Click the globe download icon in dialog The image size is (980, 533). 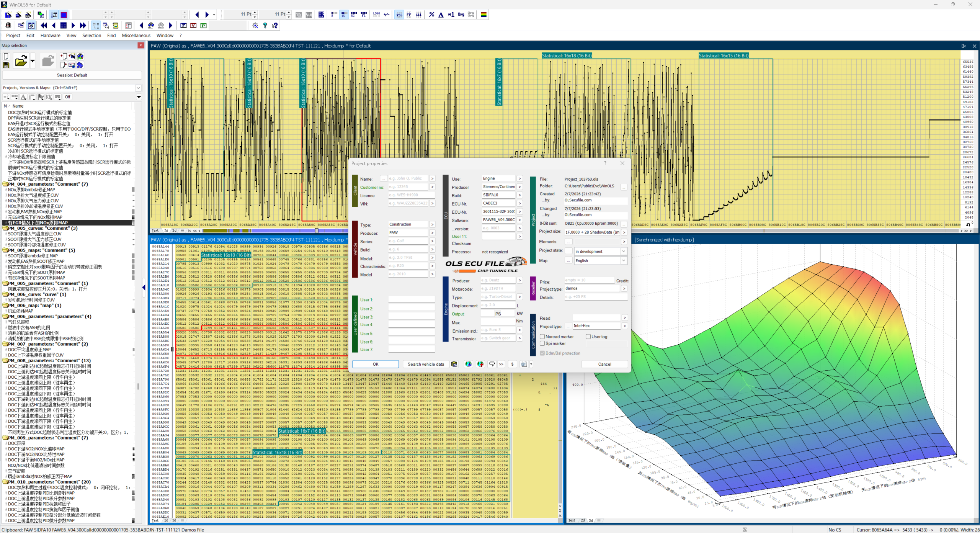pyautogui.click(x=468, y=364)
